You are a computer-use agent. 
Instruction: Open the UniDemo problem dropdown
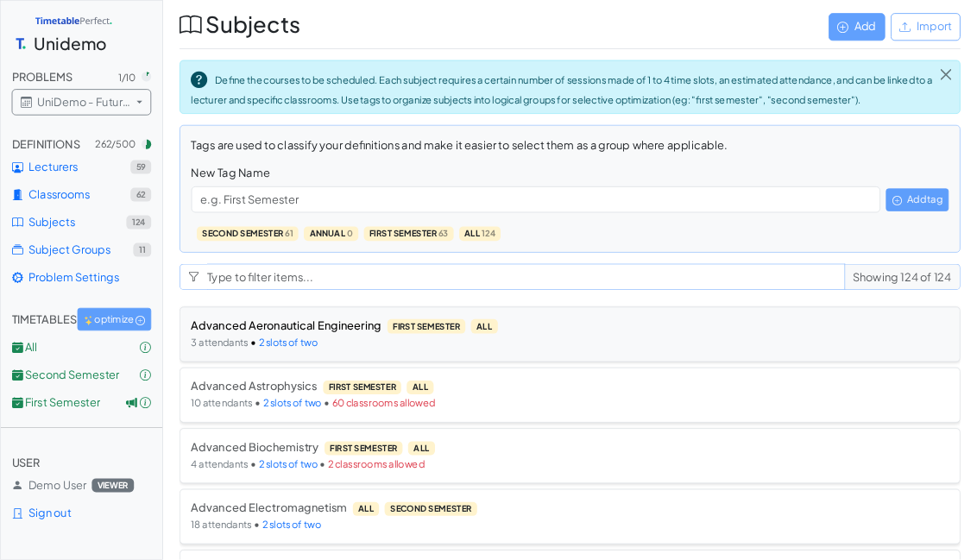pos(81,102)
